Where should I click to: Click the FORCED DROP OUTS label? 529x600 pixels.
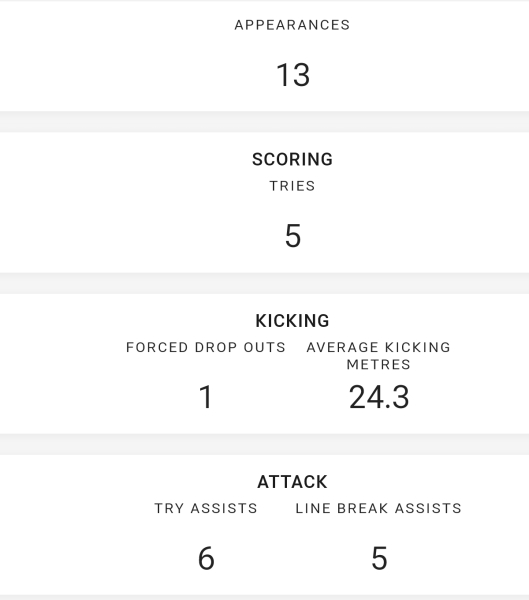206,347
